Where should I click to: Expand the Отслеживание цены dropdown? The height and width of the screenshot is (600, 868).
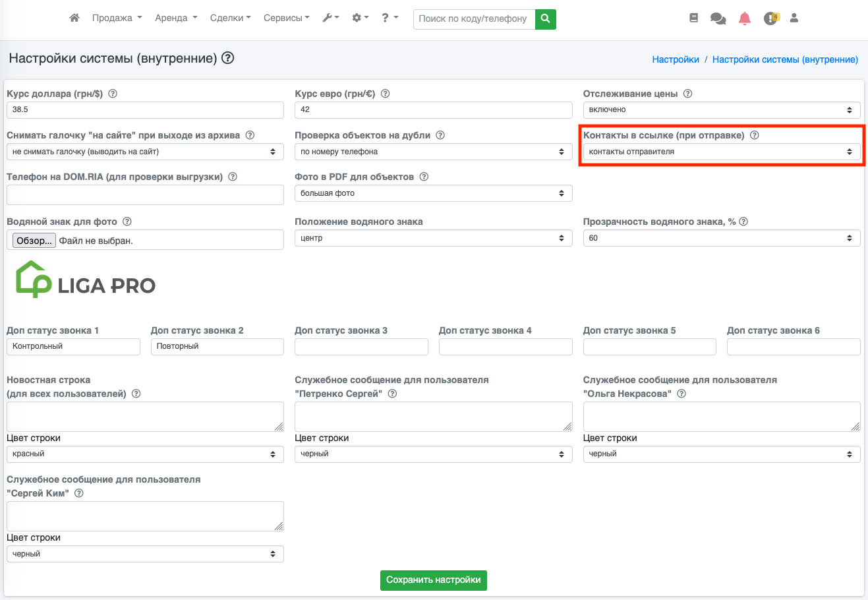tap(721, 110)
